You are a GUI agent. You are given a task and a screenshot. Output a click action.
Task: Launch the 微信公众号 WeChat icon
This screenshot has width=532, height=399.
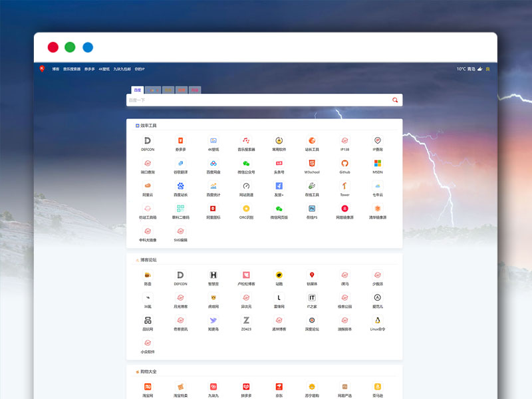pyautogui.click(x=246, y=164)
